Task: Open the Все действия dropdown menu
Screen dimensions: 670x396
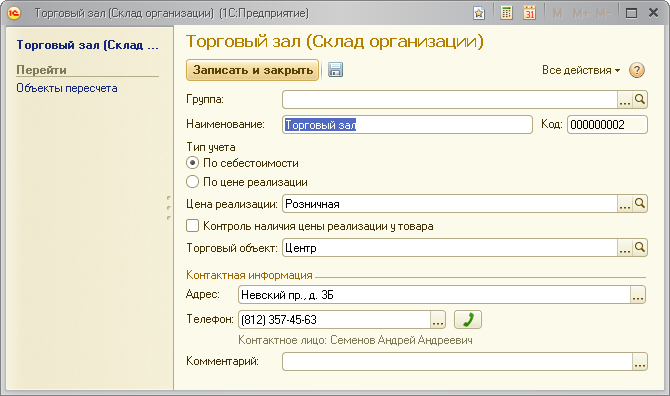Action: 581,70
